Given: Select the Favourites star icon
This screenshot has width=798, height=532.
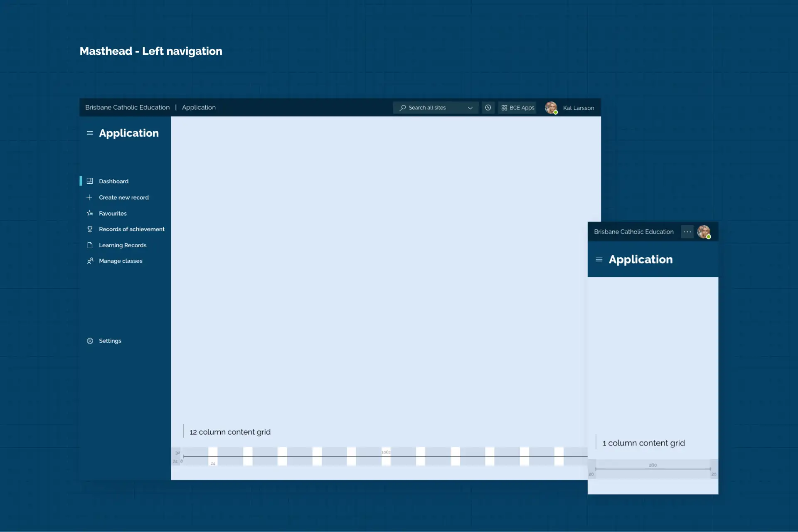Looking at the screenshot, I should pos(90,213).
